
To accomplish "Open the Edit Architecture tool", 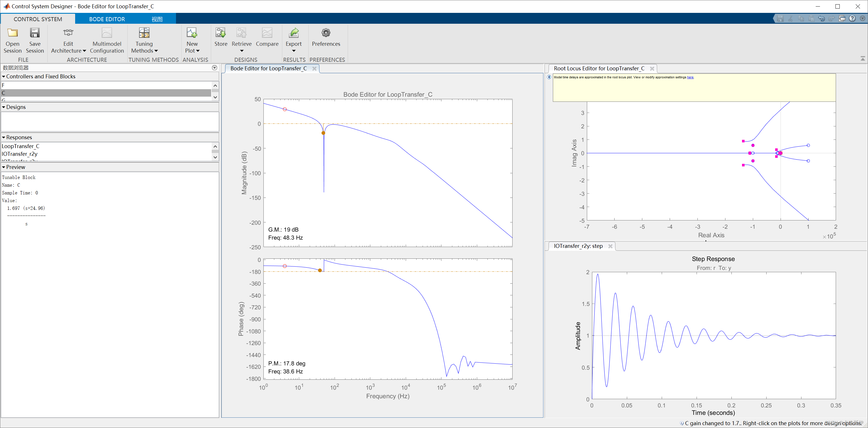I will pos(68,33).
